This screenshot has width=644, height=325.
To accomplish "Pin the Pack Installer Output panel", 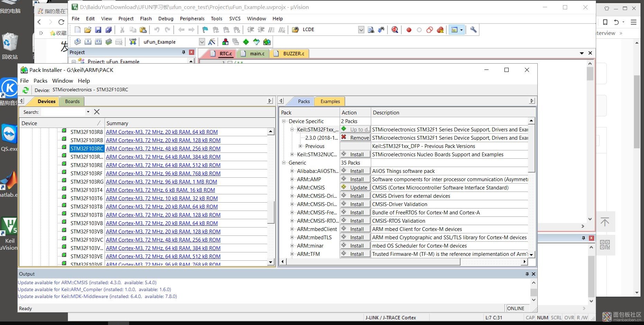I will pyautogui.click(x=527, y=274).
